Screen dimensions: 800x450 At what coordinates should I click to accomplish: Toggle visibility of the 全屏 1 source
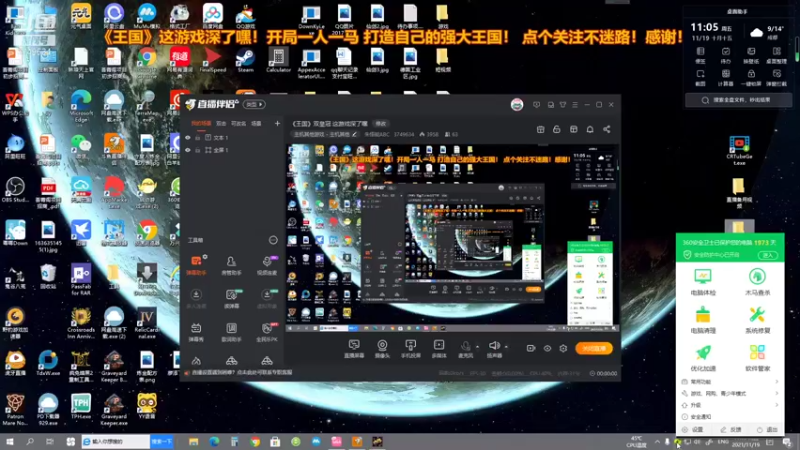[x=188, y=150]
